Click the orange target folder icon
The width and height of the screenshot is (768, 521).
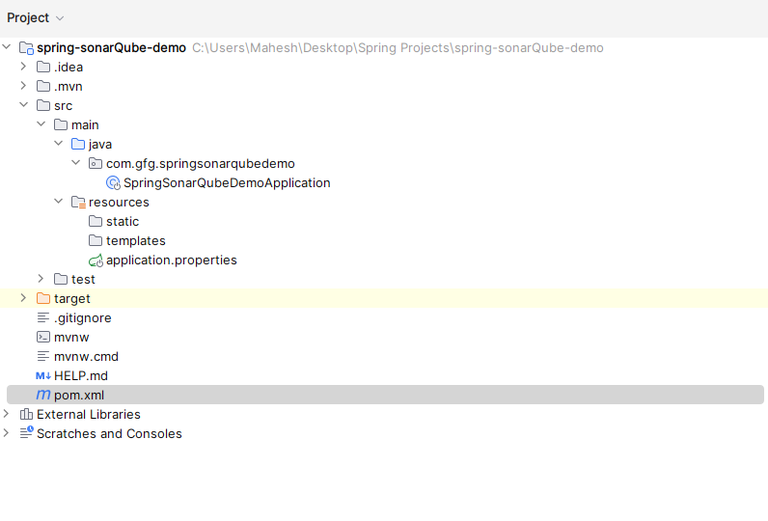[44, 298]
